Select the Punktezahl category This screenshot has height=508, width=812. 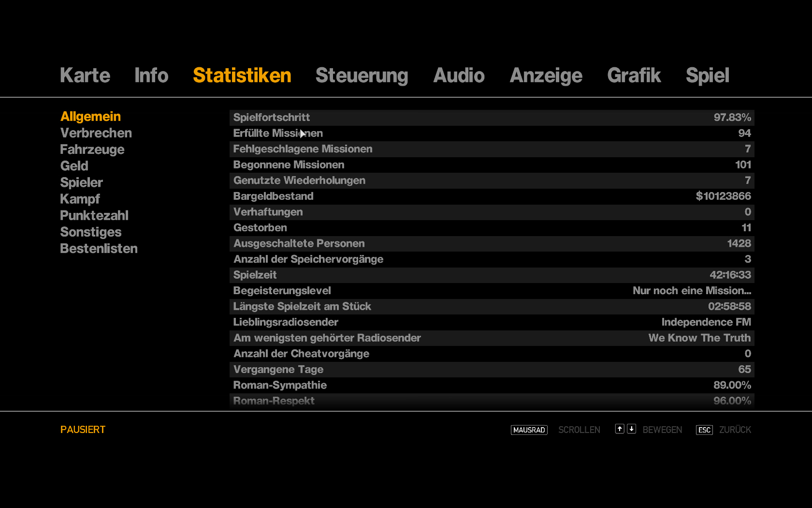point(94,215)
